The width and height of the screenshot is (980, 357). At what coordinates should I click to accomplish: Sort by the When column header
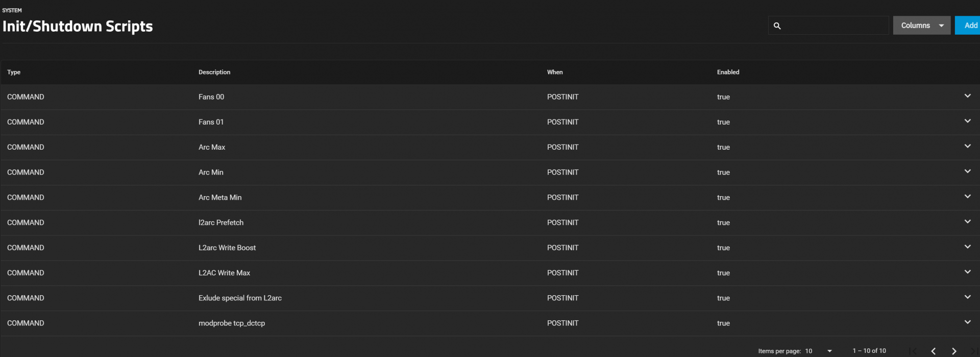(555, 72)
